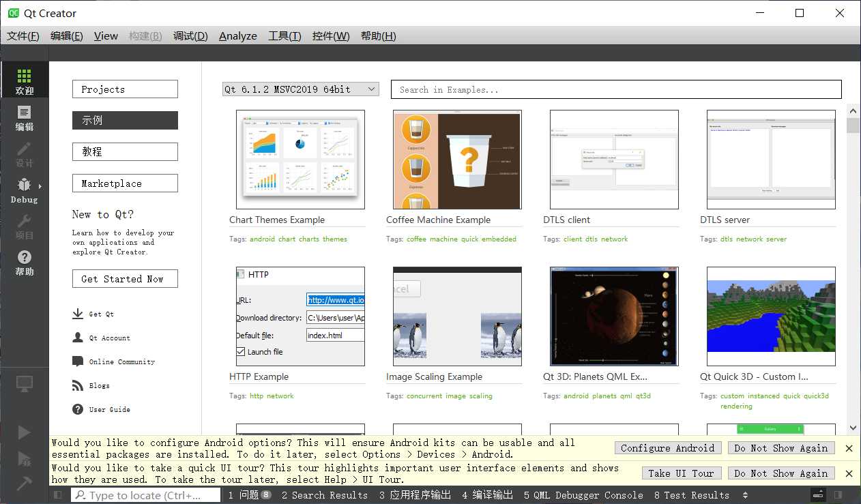861x504 pixels.
Task: Open the Qt 6.1.2 MSVC2019 64bit dropdown
Action: 300,89
